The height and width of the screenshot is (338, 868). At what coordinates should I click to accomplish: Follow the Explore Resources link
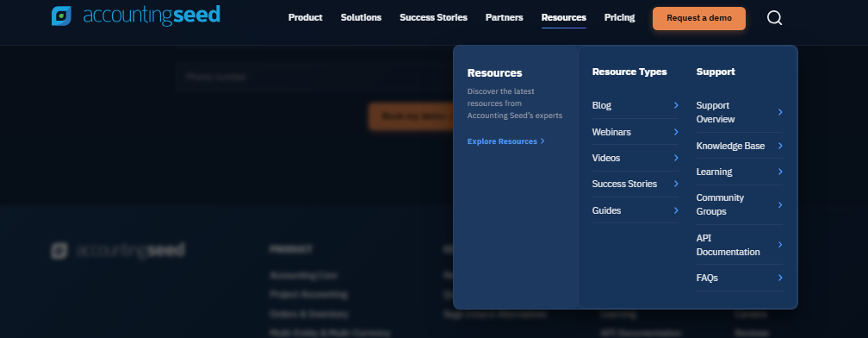(506, 141)
